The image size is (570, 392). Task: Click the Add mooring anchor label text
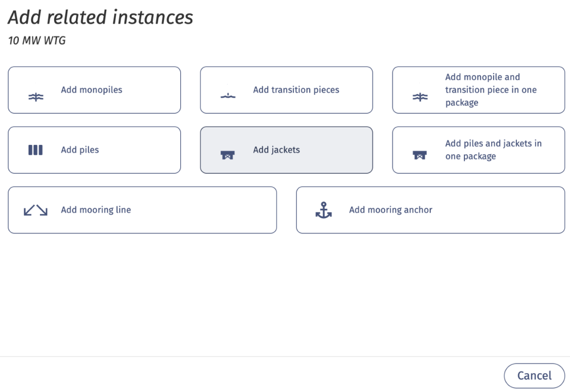pos(391,210)
